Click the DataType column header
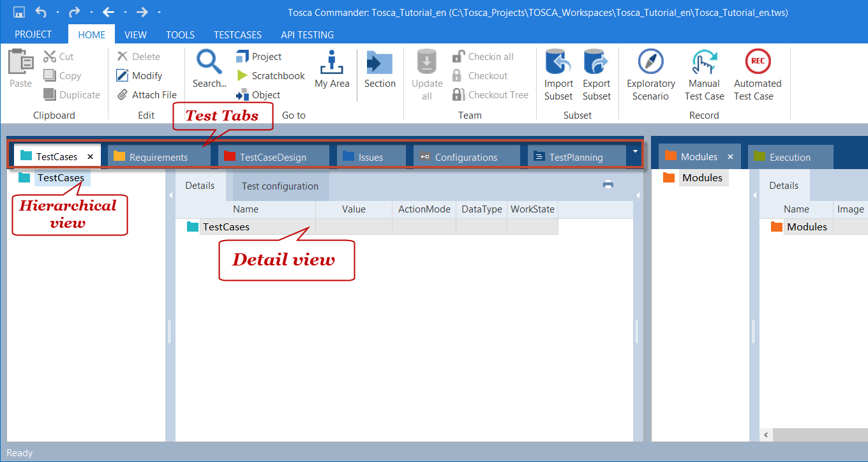868x462 pixels. tap(482, 209)
